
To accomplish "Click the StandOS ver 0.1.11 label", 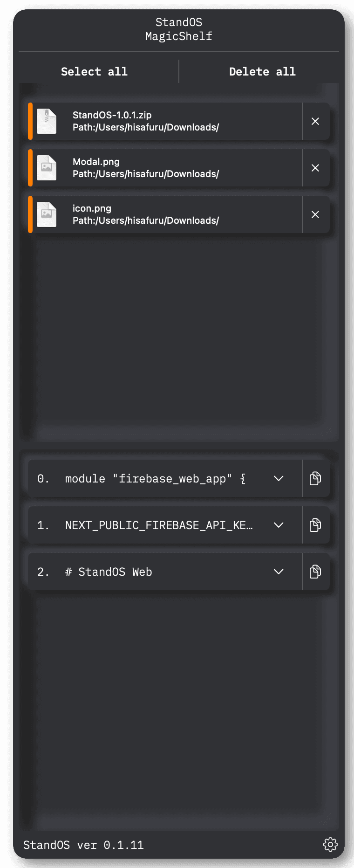I will pos(84,845).
